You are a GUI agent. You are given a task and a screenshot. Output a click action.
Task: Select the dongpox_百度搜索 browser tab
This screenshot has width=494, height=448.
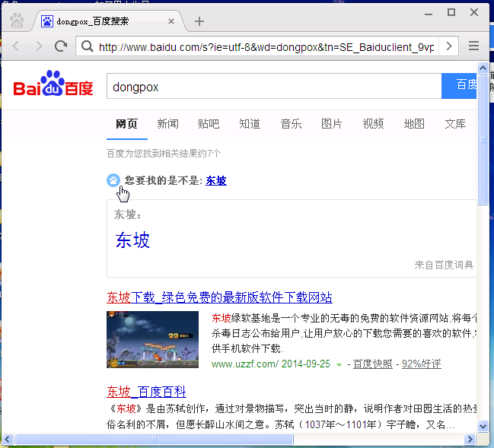coord(107,21)
